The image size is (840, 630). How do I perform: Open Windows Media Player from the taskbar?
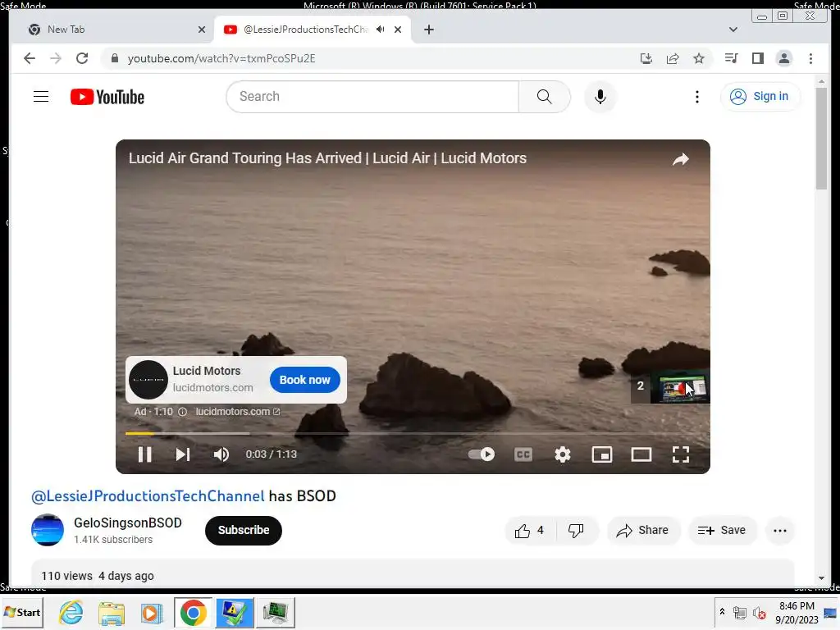[x=152, y=613]
